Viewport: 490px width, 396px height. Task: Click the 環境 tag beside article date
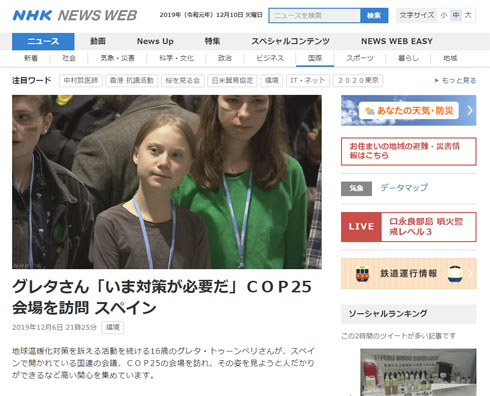coord(113,327)
